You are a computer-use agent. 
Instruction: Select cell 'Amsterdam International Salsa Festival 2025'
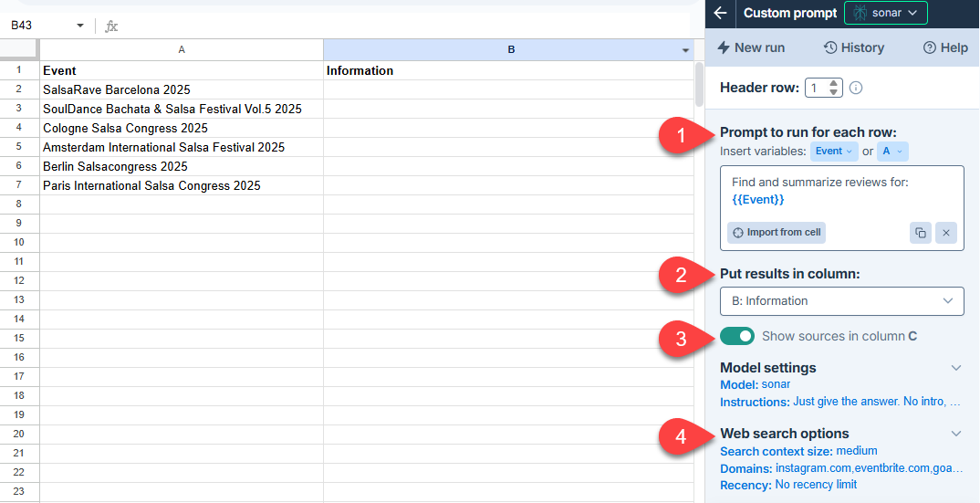pos(182,147)
